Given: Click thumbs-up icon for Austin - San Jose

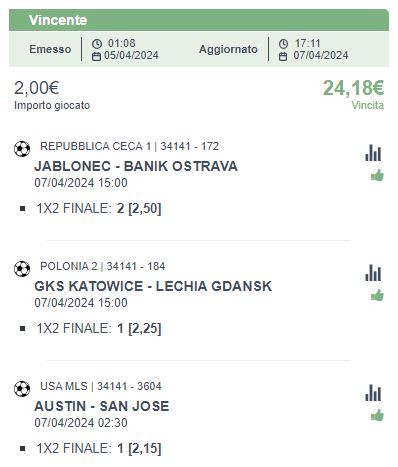Looking at the screenshot, I should click(x=377, y=415).
